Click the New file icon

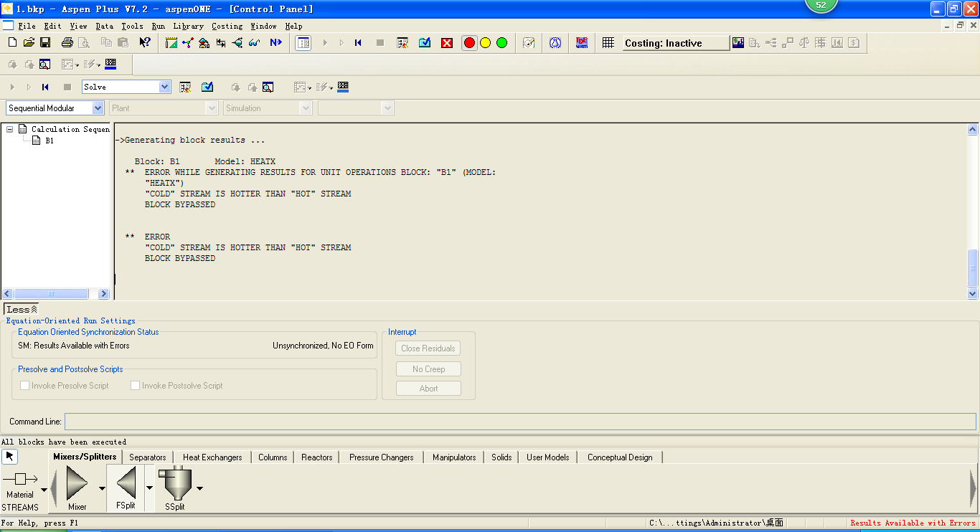pos(13,43)
